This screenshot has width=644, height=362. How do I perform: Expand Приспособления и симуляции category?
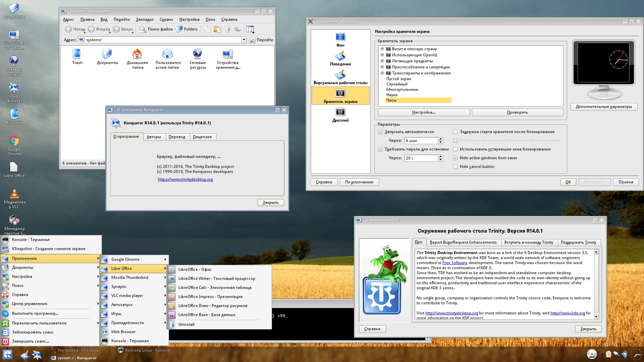[382, 67]
